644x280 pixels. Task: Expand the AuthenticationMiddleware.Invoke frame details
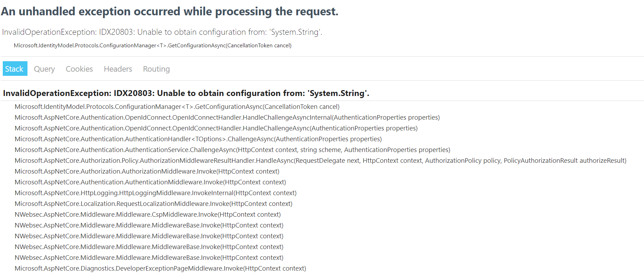(x=150, y=182)
